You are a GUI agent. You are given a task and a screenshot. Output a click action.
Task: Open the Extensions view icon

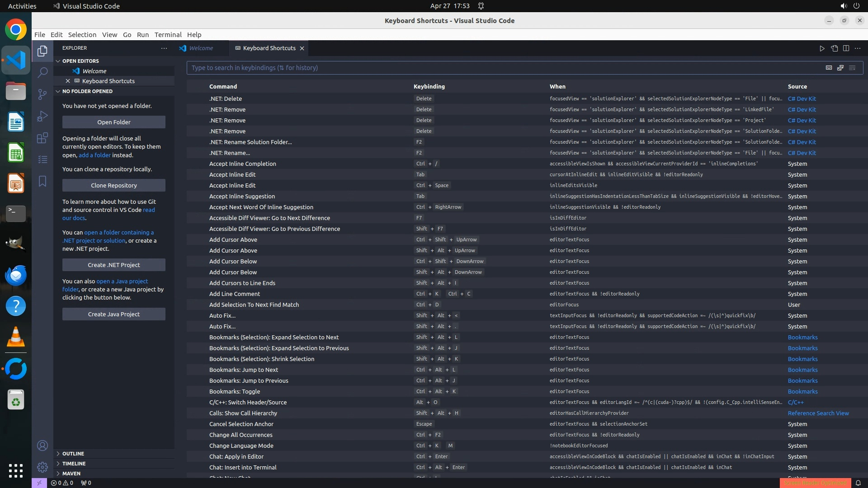[42, 138]
